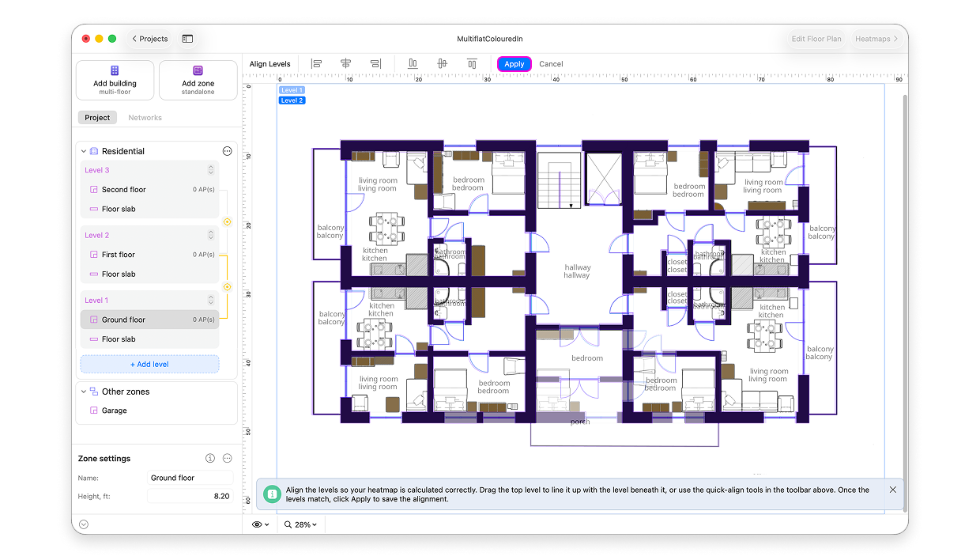980x560 pixels.
Task: Select the Level 2 tag on canvas
Action: click(x=292, y=100)
